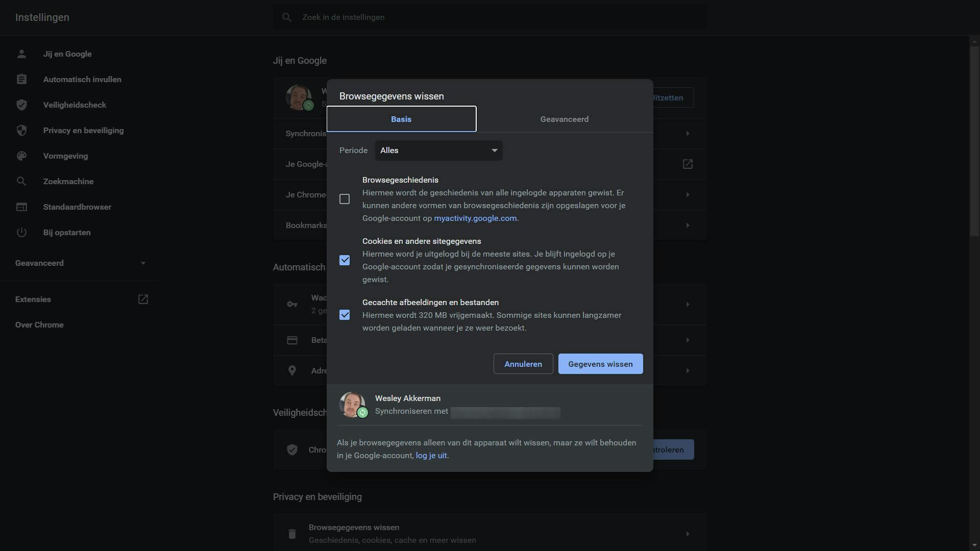Expand the Geavanceerd section in the sidebar
The height and width of the screenshot is (551, 980).
143,263
